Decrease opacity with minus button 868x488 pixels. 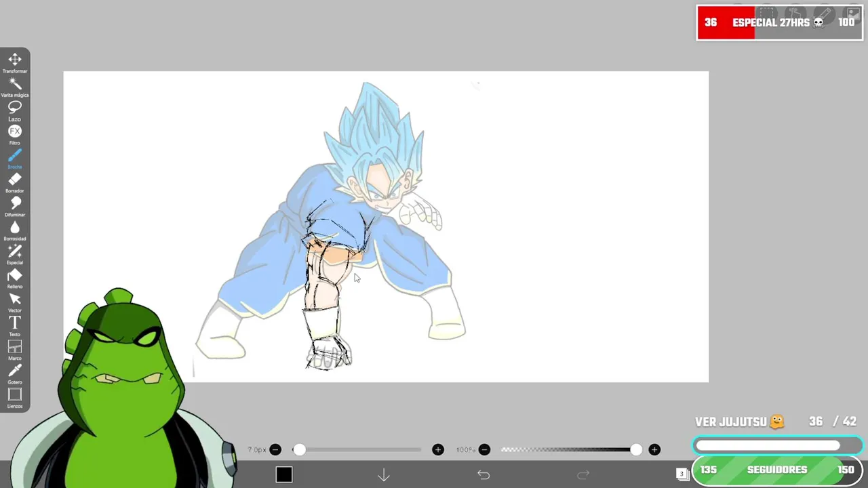(x=484, y=449)
